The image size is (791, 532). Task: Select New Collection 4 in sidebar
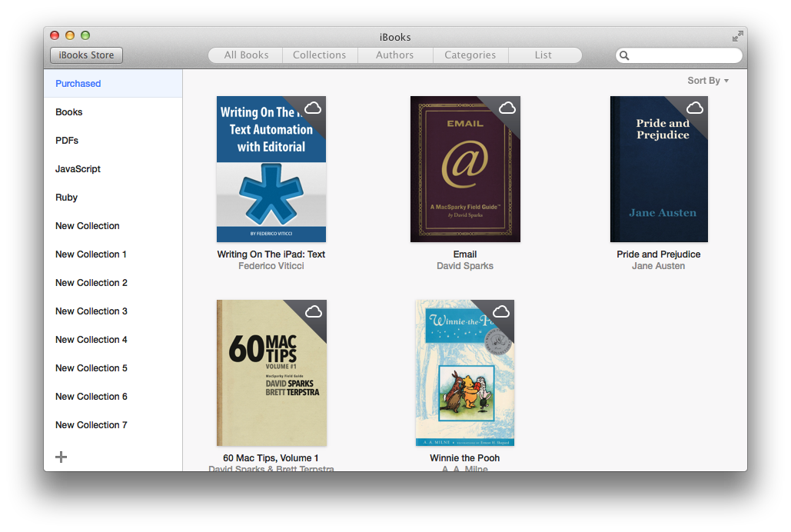tap(113, 340)
